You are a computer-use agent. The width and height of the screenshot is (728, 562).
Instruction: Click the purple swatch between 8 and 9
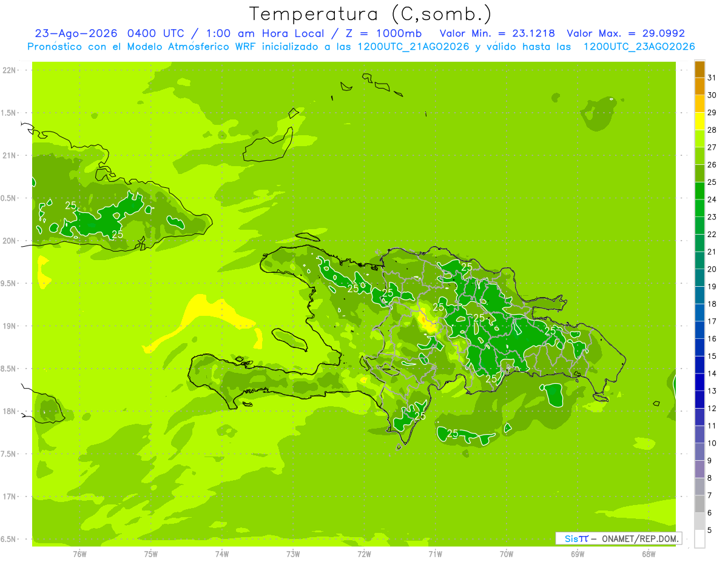pyautogui.click(x=699, y=470)
